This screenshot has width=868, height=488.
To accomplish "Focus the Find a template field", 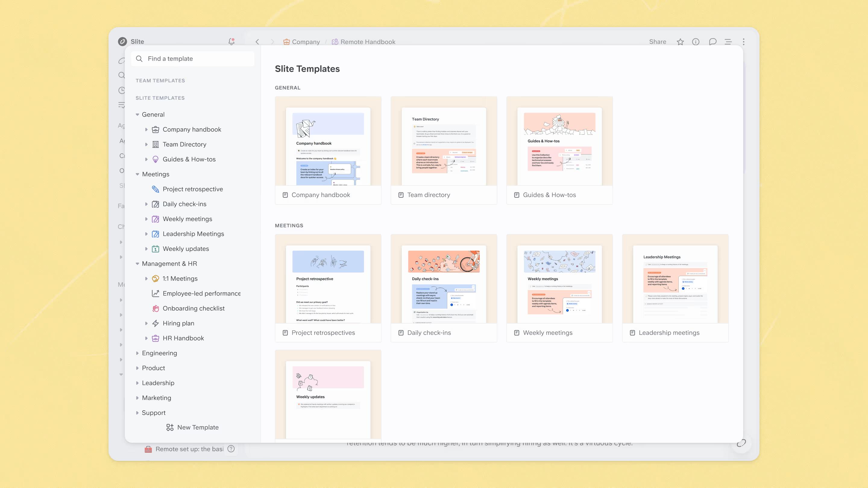I will (x=193, y=59).
